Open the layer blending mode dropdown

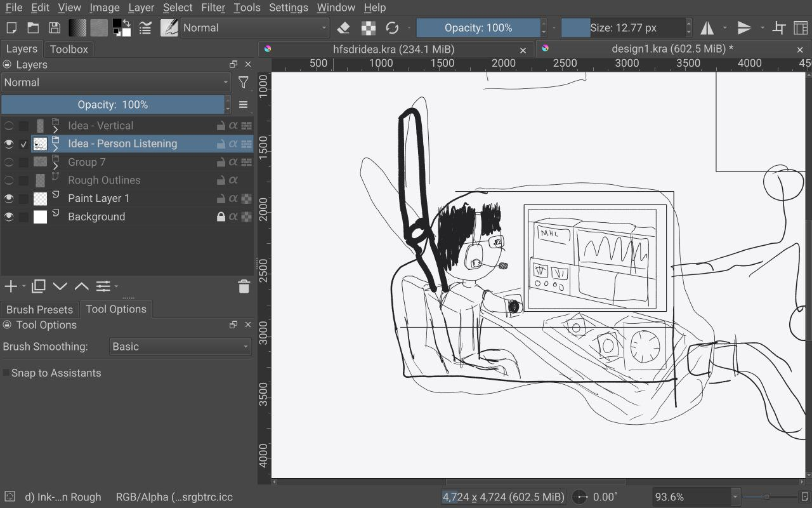coord(116,83)
